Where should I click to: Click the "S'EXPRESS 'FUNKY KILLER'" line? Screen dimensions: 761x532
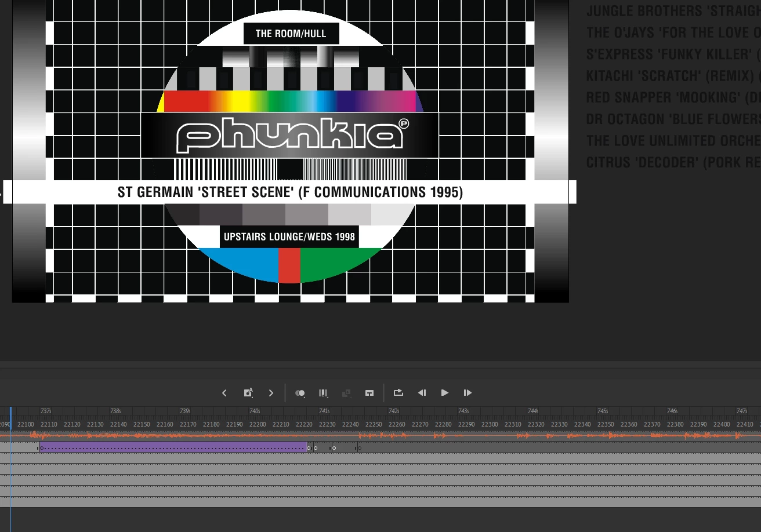673,54
